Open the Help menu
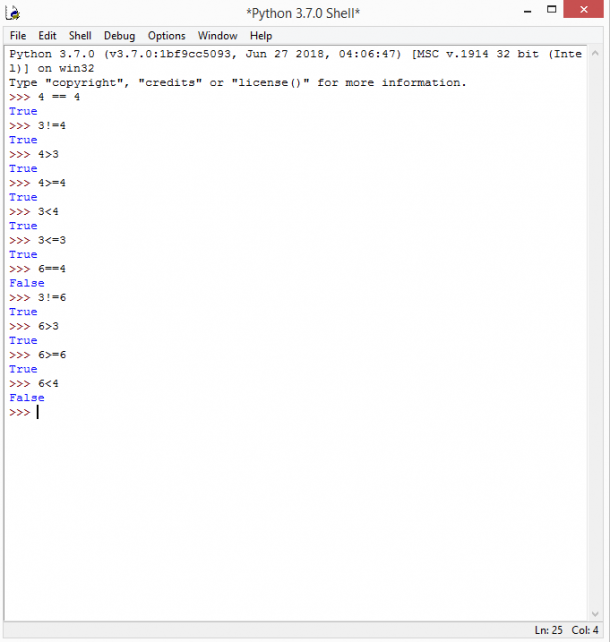The image size is (610, 642). [x=260, y=35]
